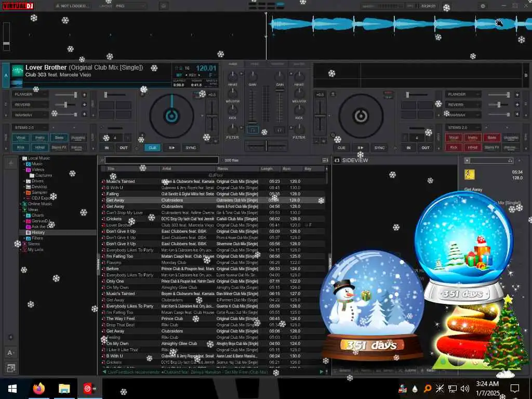Viewport: 532px width, 399px height.
Task: Toggle the Vocal stem on right deck
Action: pos(454,138)
